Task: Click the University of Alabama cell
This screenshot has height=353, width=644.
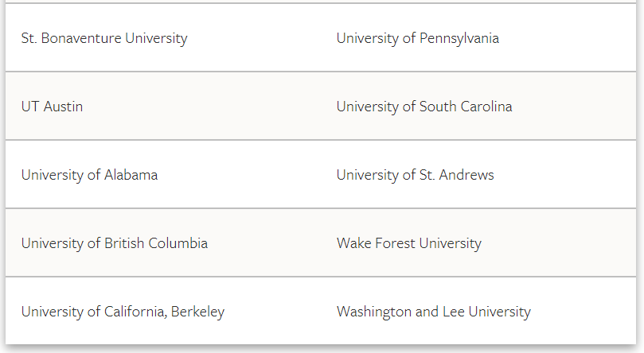Action: pos(89,175)
